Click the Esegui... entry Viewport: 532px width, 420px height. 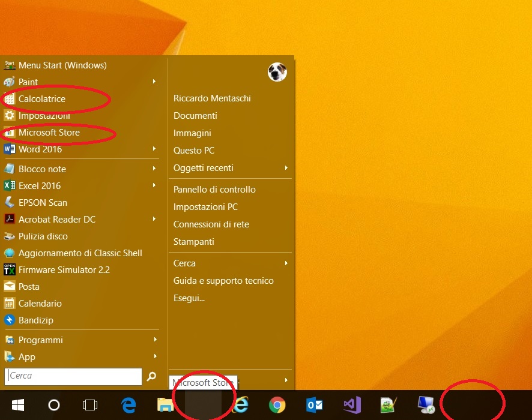click(x=189, y=298)
